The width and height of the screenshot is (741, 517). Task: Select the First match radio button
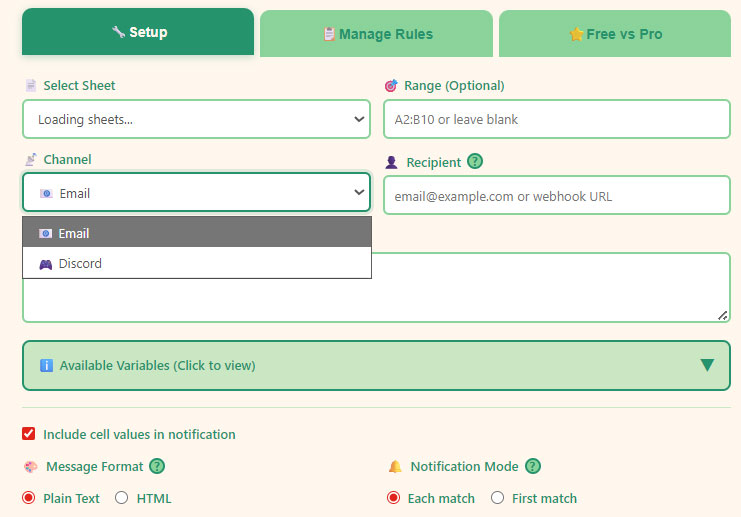tap(497, 498)
